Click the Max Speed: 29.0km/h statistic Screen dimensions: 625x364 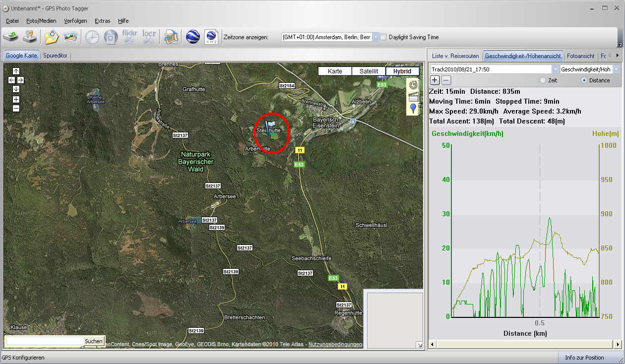coord(464,111)
